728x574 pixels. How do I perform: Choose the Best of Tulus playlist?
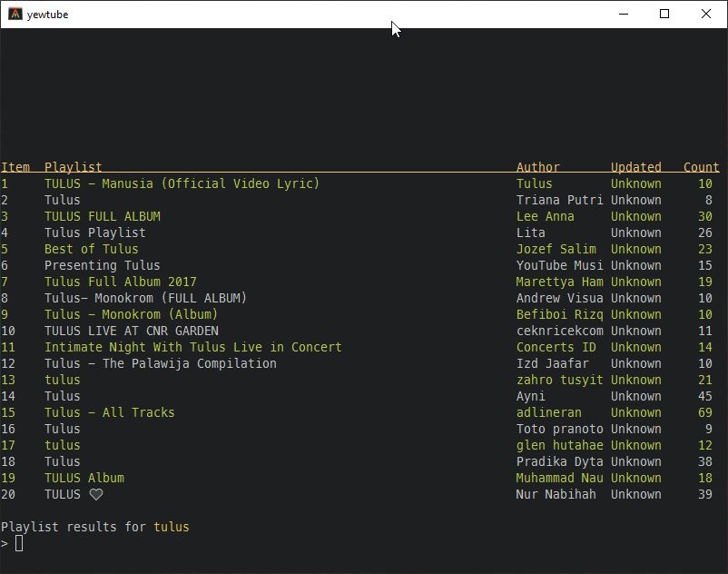pyautogui.click(x=91, y=249)
